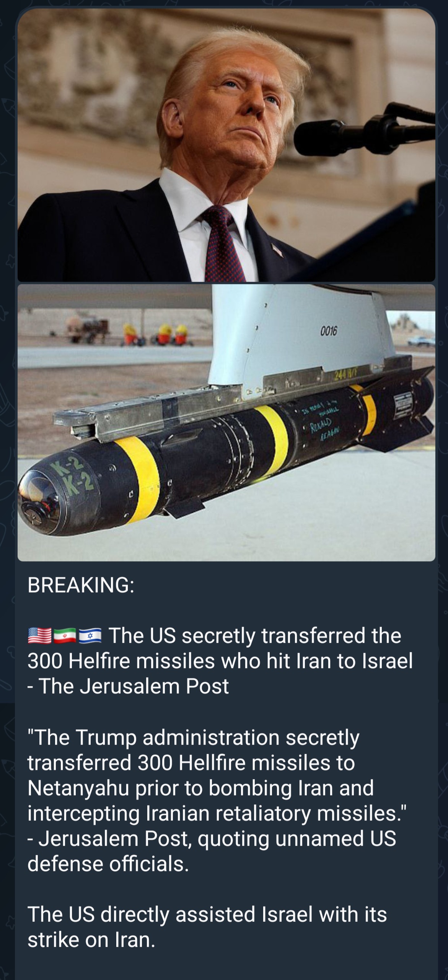Tap the '300 Helfire missiles' headline line
The height and width of the screenshot is (980, 448).
(220, 661)
